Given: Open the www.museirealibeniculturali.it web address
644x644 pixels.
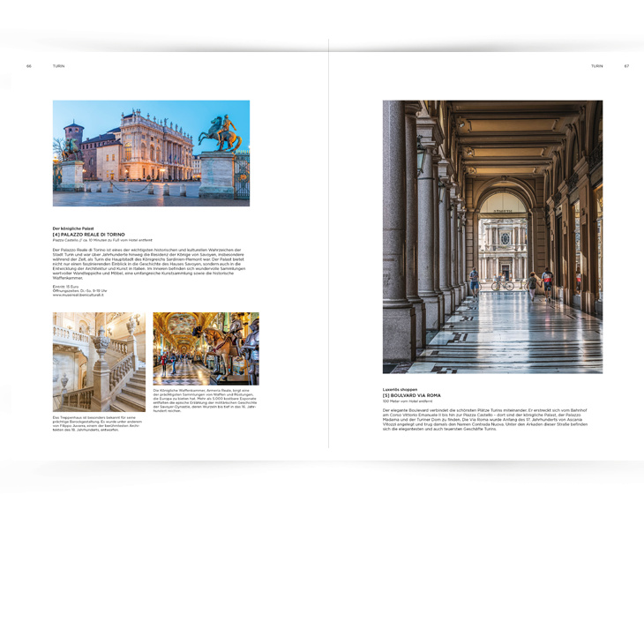Looking at the screenshot, I should (78, 295).
